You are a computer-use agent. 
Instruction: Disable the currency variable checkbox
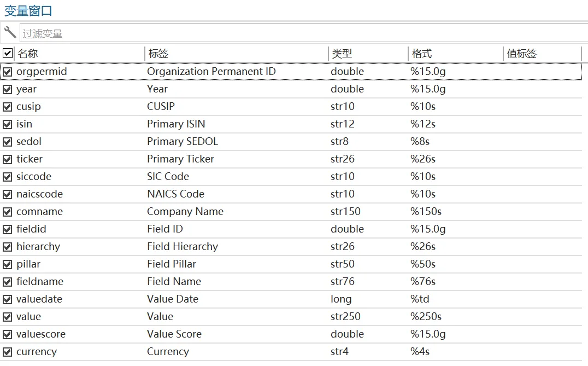8,352
